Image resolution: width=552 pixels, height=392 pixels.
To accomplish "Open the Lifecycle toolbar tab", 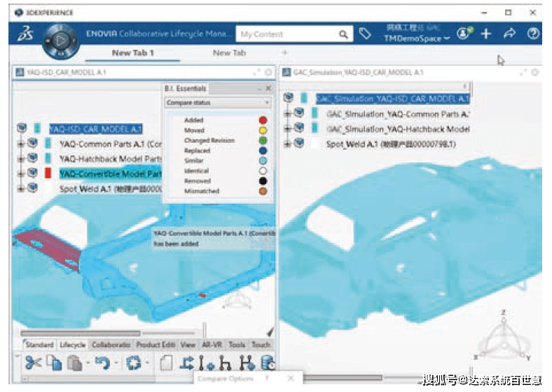I will [x=73, y=344].
